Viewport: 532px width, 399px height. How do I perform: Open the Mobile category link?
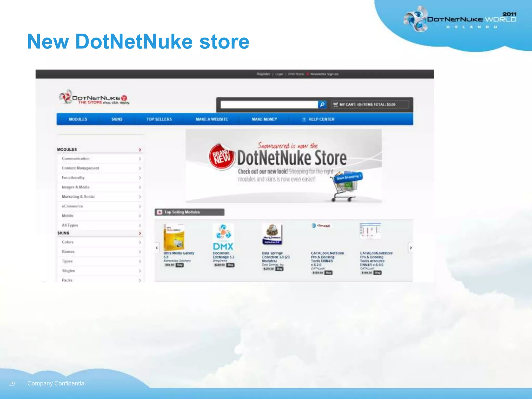pyautogui.click(x=68, y=216)
